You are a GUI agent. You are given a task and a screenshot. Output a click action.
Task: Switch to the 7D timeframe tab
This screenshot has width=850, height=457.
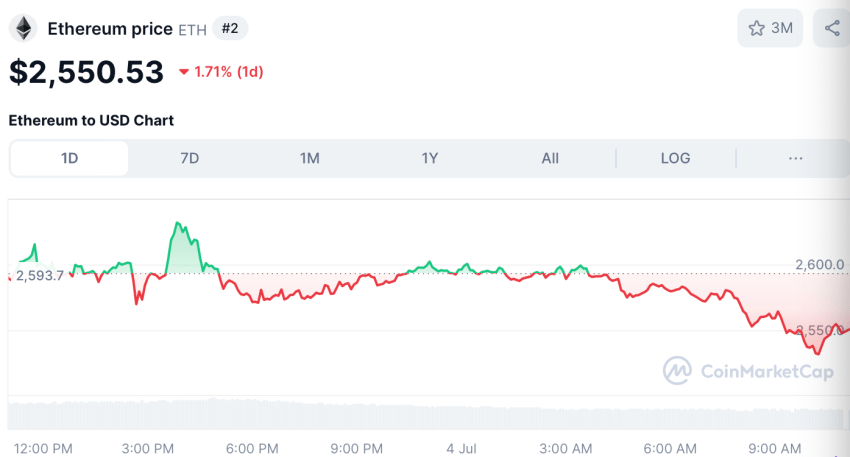pyautogui.click(x=189, y=158)
